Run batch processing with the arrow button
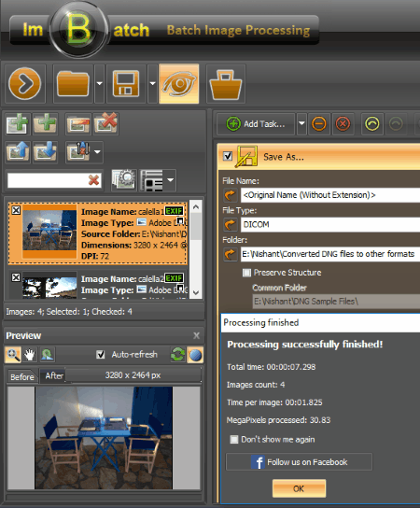This screenshot has width=420, height=508. pyautogui.click(x=25, y=84)
